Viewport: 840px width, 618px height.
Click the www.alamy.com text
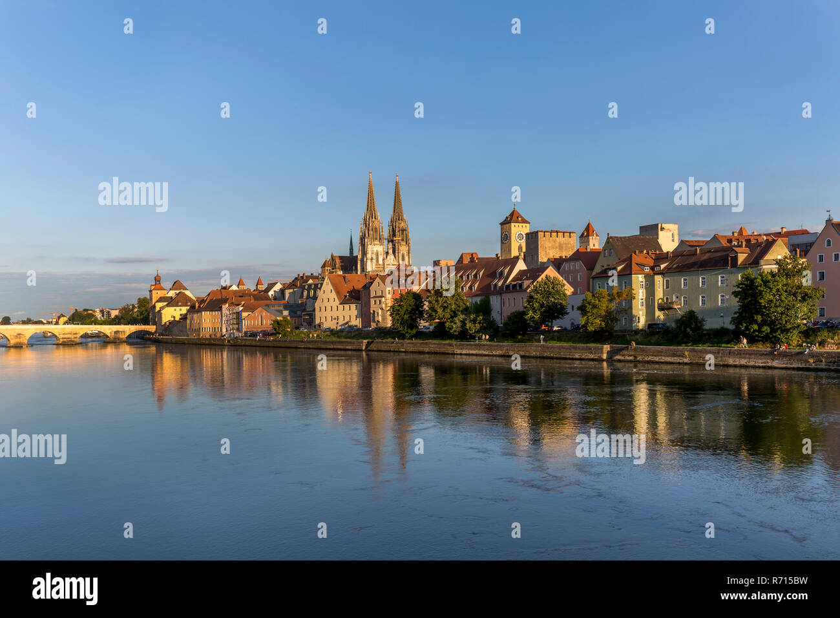coord(764,596)
